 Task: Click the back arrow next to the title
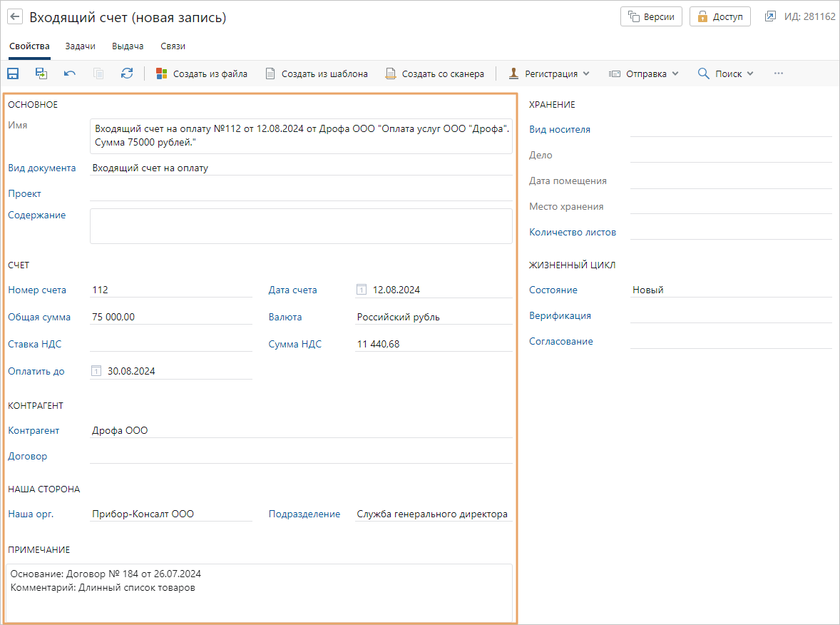(x=15, y=17)
